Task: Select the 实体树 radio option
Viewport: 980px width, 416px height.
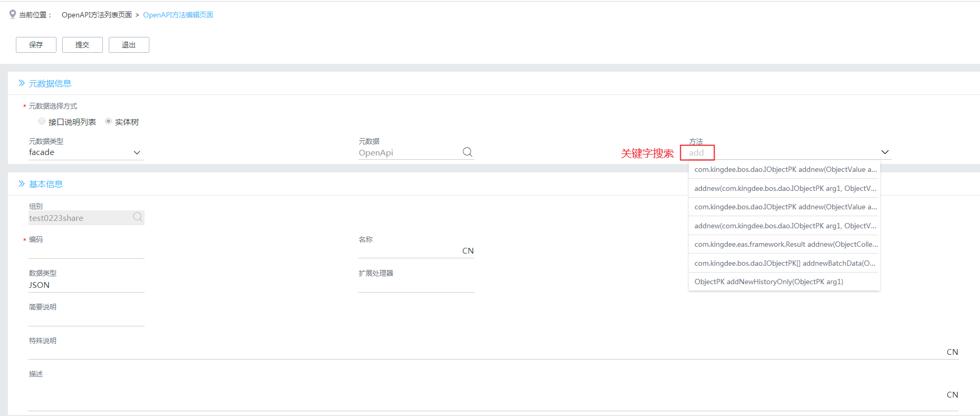Action: coord(108,121)
